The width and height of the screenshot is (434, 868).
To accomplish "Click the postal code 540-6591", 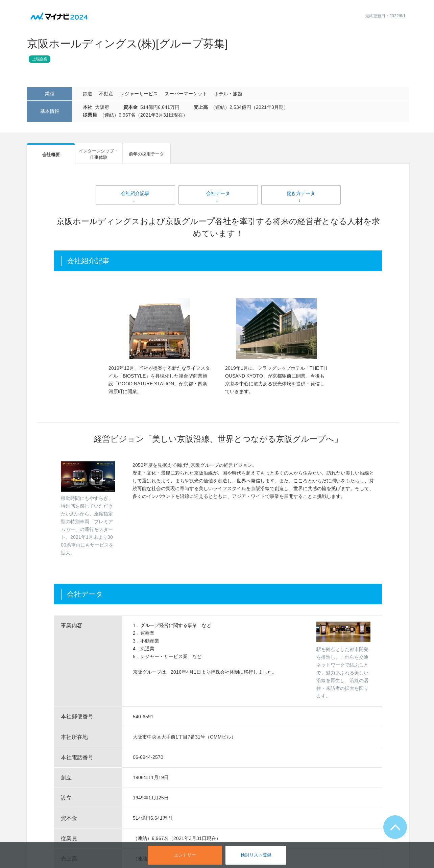I will pos(143,717).
